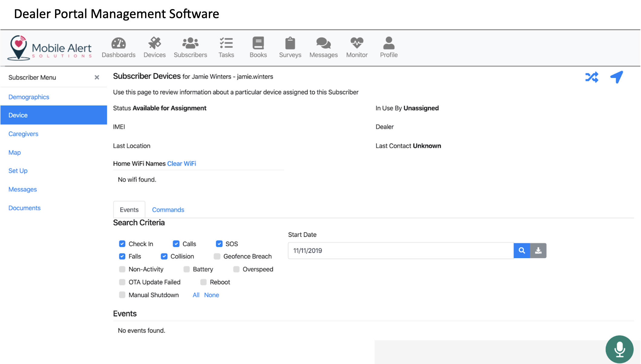Open the Tasks checklist icon
The height and width of the screenshot is (364, 641).
(226, 43)
